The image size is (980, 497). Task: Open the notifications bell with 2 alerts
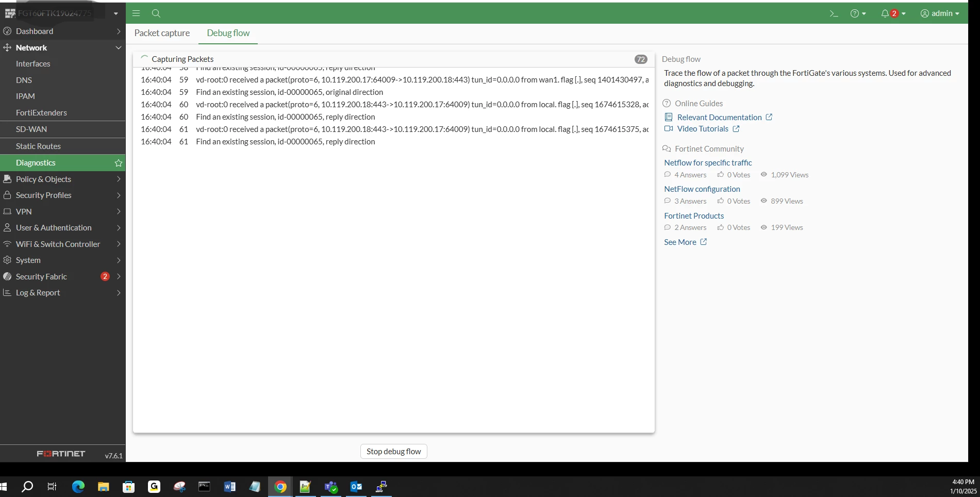coord(893,13)
